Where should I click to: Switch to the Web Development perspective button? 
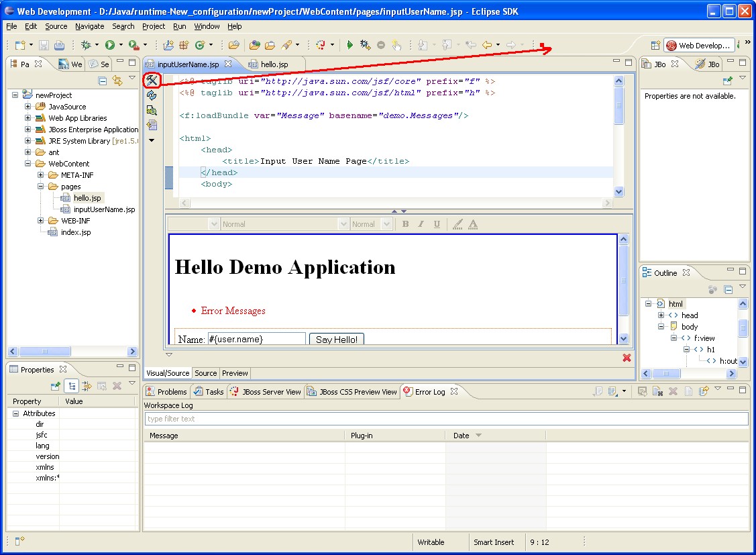[698, 46]
